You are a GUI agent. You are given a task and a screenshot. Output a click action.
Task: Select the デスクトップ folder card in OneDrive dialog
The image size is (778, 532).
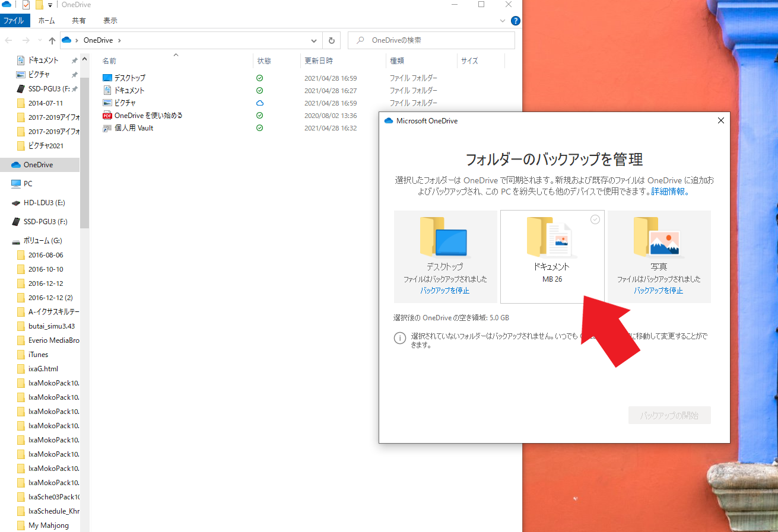(446, 257)
